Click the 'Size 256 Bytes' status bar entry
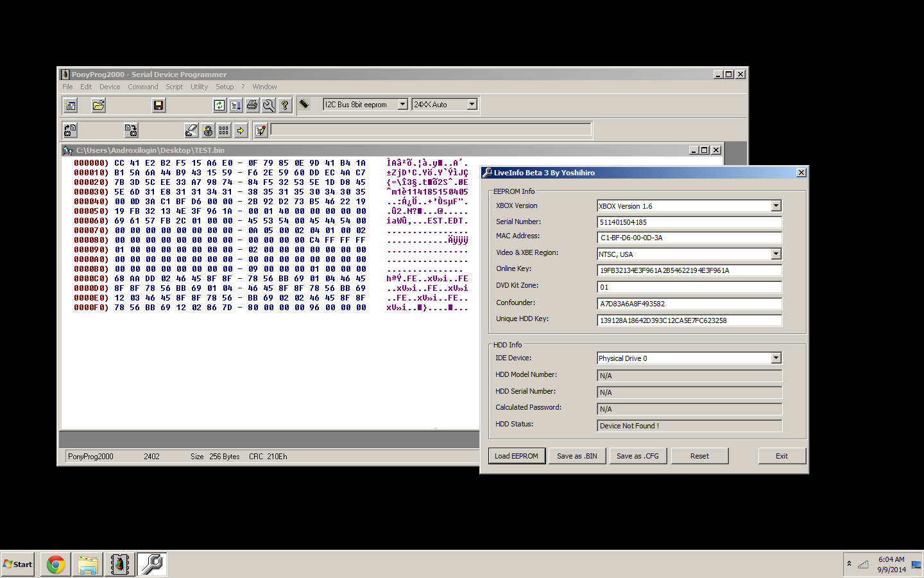This screenshot has height=578, width=924. 215,457
